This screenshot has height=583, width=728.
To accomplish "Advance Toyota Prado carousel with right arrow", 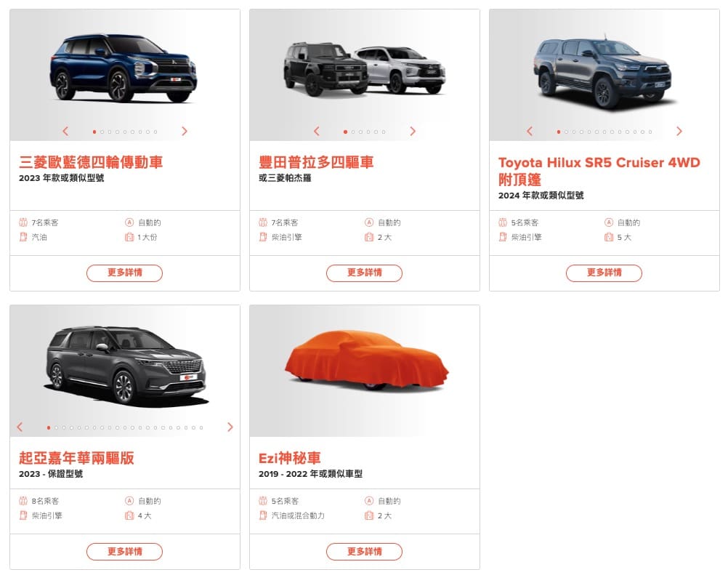I will coord(413,132).
